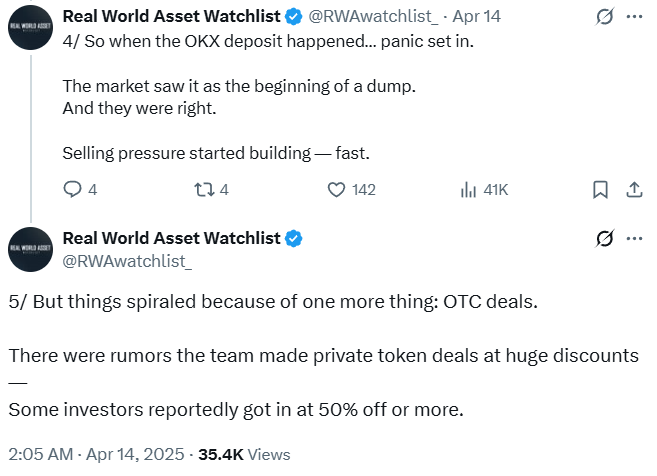Like the tweet with 142 likes

337,189
